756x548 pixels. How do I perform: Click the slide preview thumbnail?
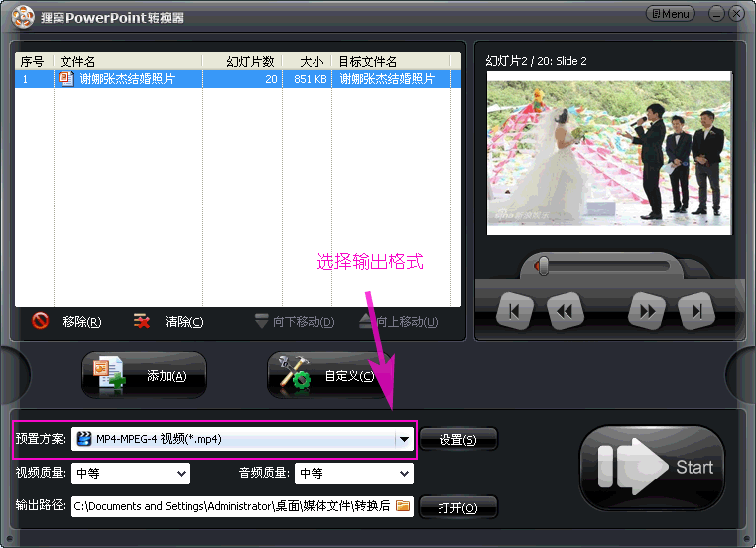(609, 154)
